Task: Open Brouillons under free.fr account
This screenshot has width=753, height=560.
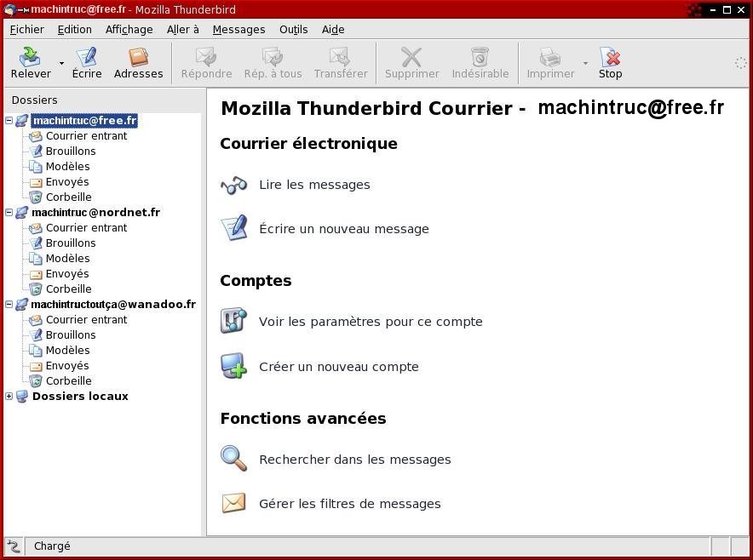Action: click(71, 151)
